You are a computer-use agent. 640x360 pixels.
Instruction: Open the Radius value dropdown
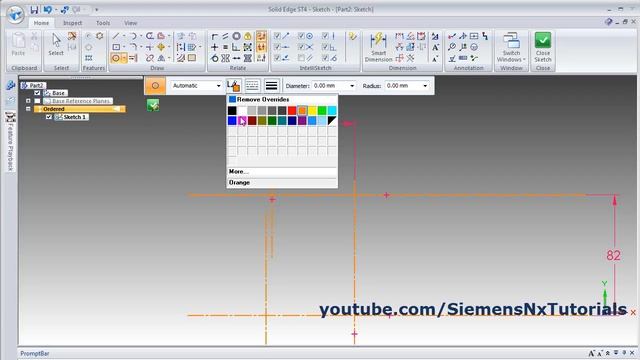pyautogui.click(x=425, y=86)
